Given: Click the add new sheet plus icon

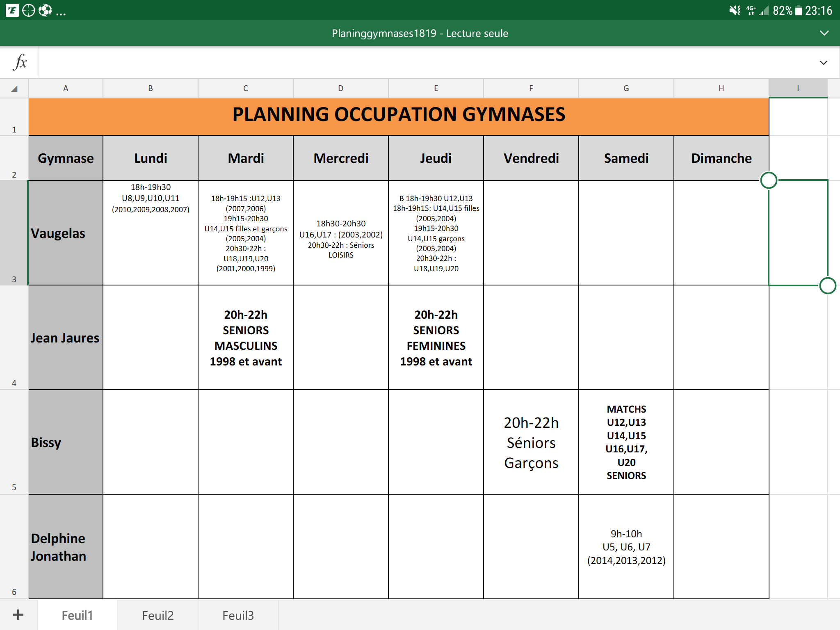Looking at the screenshot, I should (18, 615).
